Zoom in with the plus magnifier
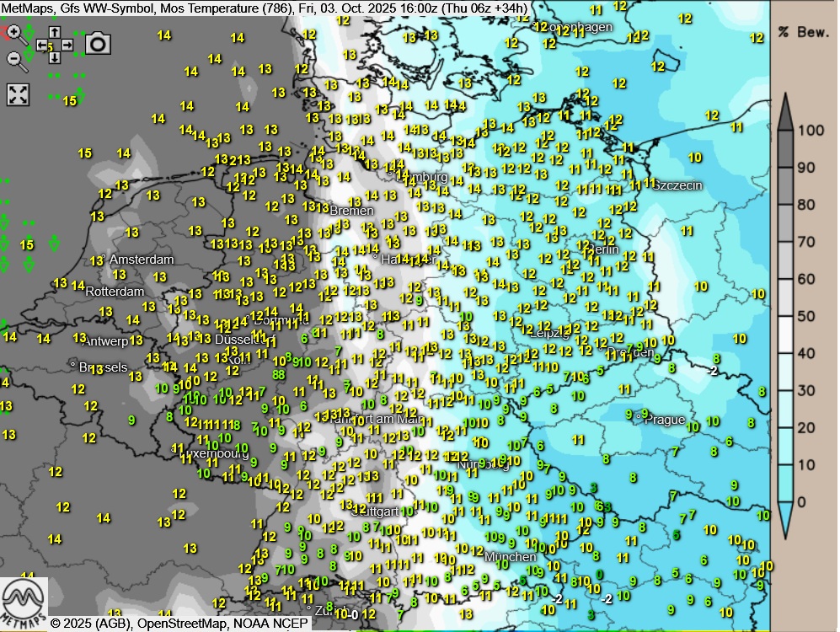This screenshot has width=840, height=632. (x=14, y=34)
